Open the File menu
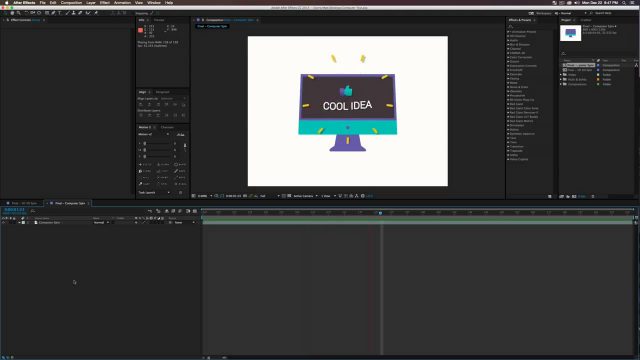 [x=42, y=2]
